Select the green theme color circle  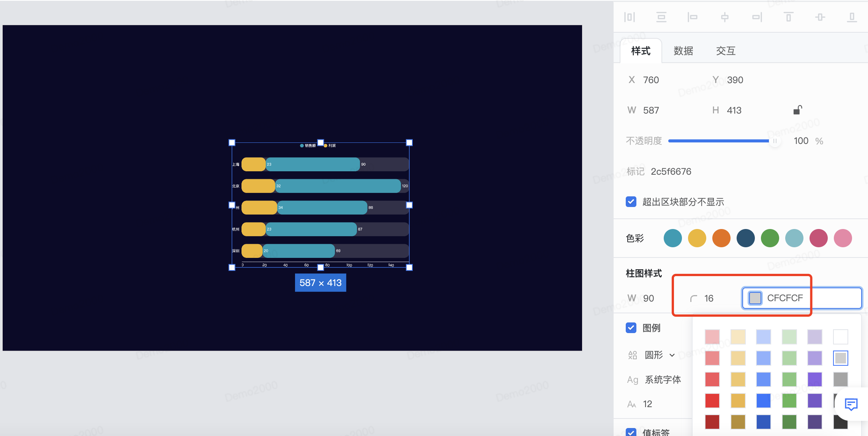770,239
